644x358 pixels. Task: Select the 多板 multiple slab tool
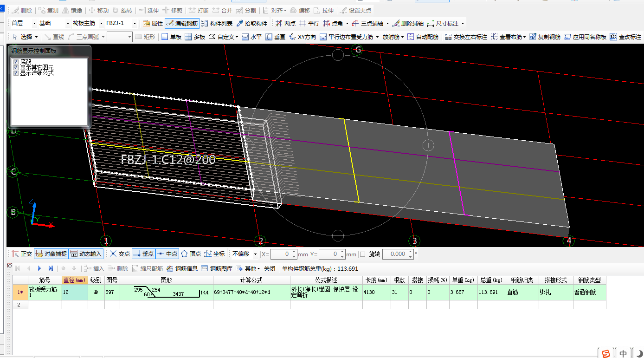tap(195, 37)
